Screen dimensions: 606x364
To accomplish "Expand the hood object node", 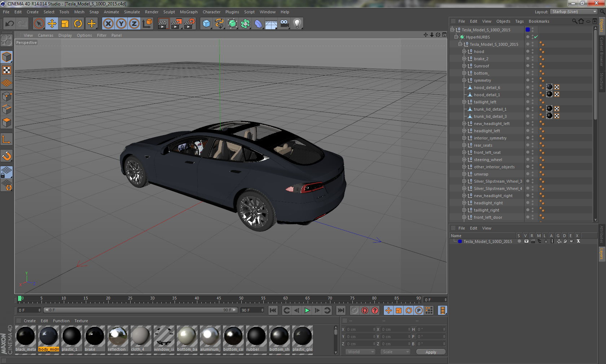I will pyautogui.click(x=464, y=52).
